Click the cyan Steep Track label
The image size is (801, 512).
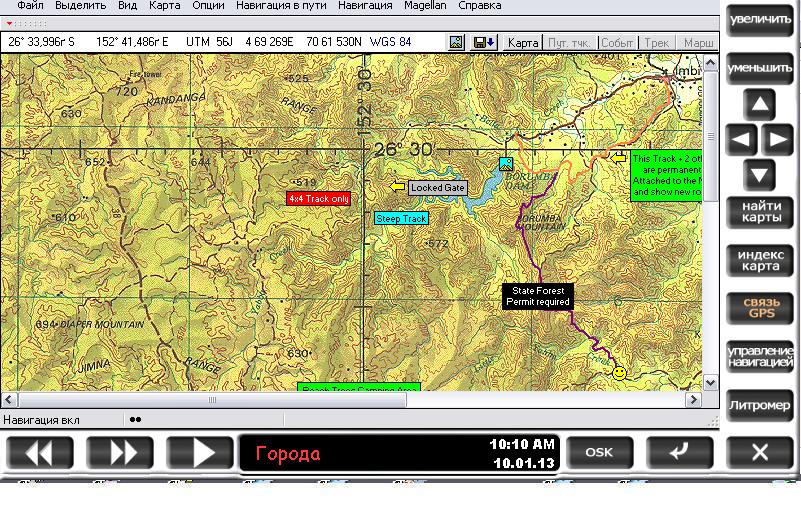tap(401, 219)
